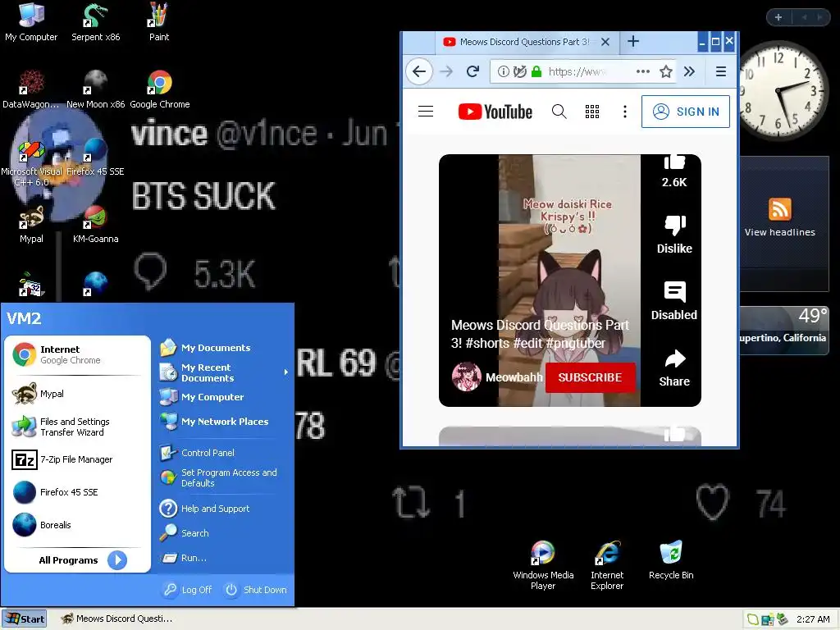Image resolution: width=840 pixels, height=630 pixels.
Task: Open Mypal desktop shortcut
Action: 31,225
